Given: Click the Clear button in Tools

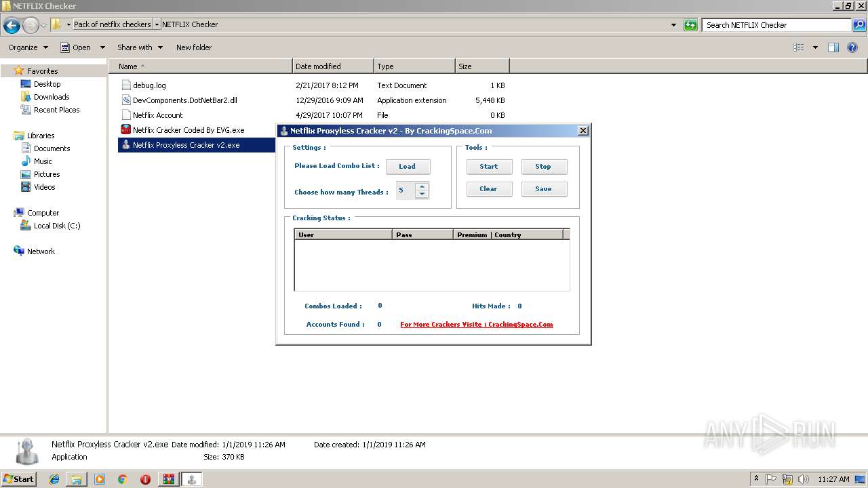Looking at the screenshot, I should [489, 188].
